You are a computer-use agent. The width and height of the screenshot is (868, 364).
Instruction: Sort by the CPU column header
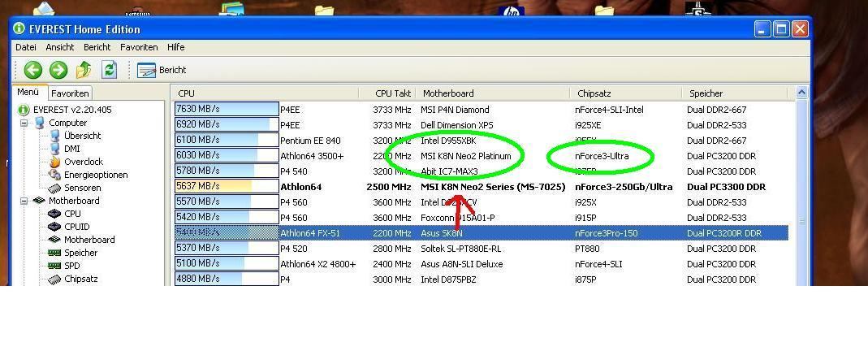(x=266, y=93)
